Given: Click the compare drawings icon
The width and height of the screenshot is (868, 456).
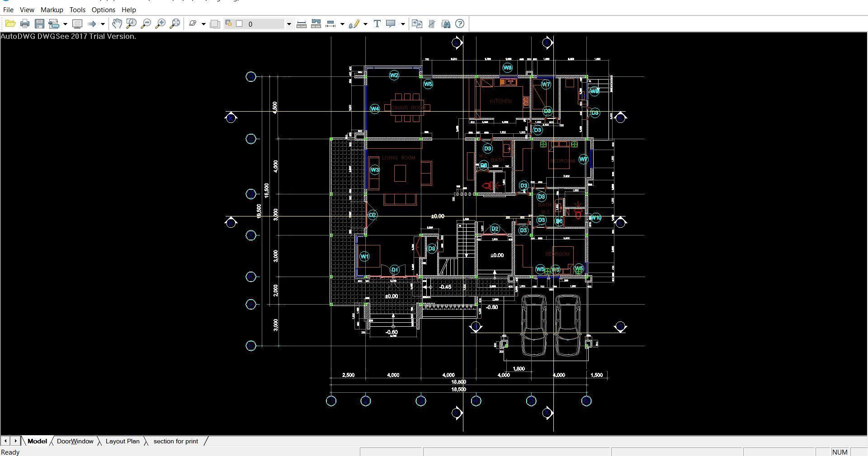Looking at the screenshot, I should [417, 24].
